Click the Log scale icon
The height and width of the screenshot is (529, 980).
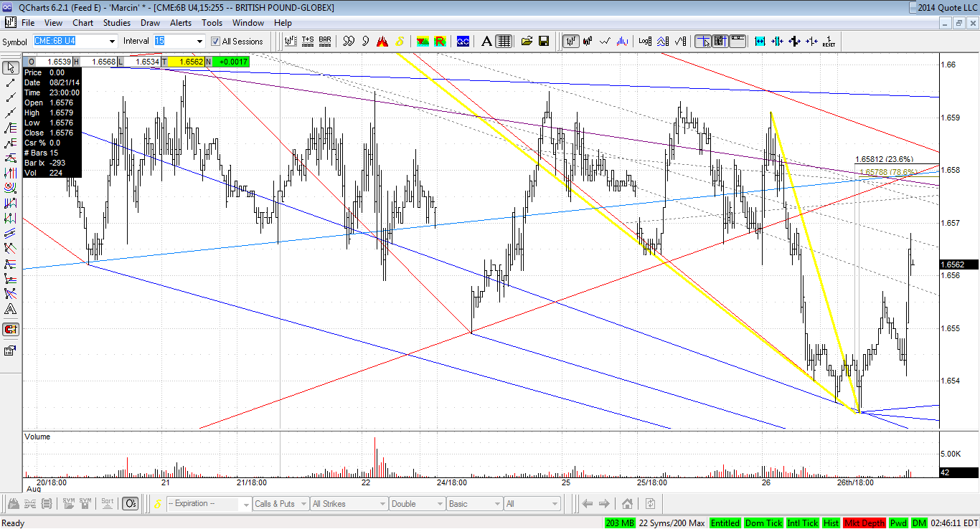[646, 41]
